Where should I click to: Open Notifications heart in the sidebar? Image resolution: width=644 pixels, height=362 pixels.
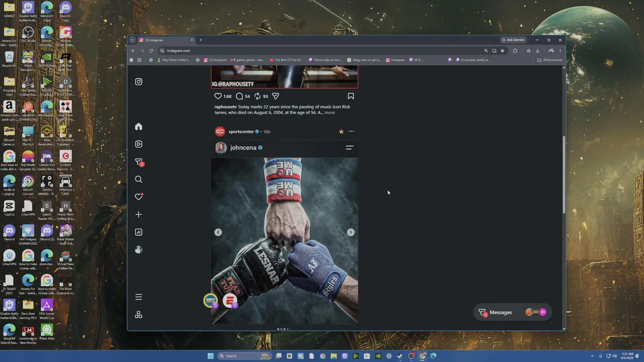pyautogui.click(x=138, y=197)
